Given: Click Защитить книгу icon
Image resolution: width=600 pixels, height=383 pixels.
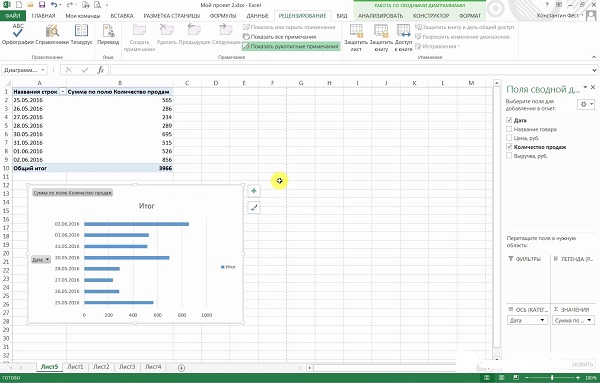Looking at the screenshot, I should tap(381, 31).
